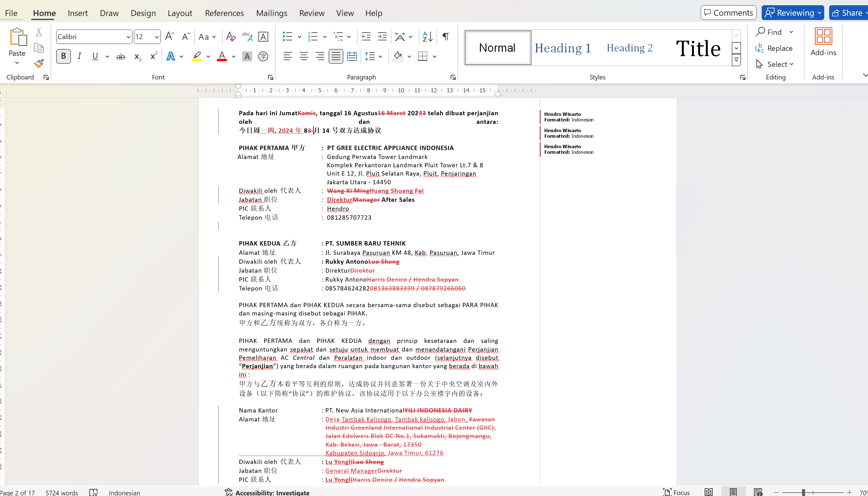The image size is (868, 496).
Task: Click the Indonesian language indicator
Action: (125, 492)
